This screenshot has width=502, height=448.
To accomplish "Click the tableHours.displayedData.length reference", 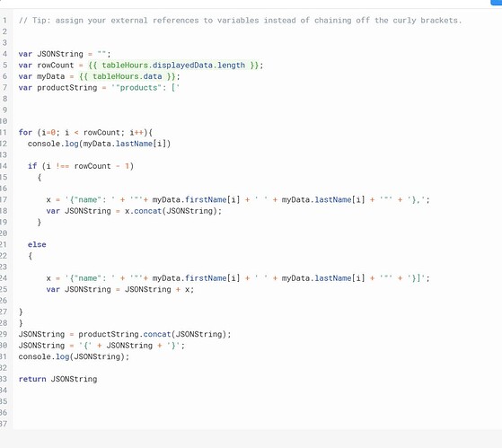I will tap(173, 66).
